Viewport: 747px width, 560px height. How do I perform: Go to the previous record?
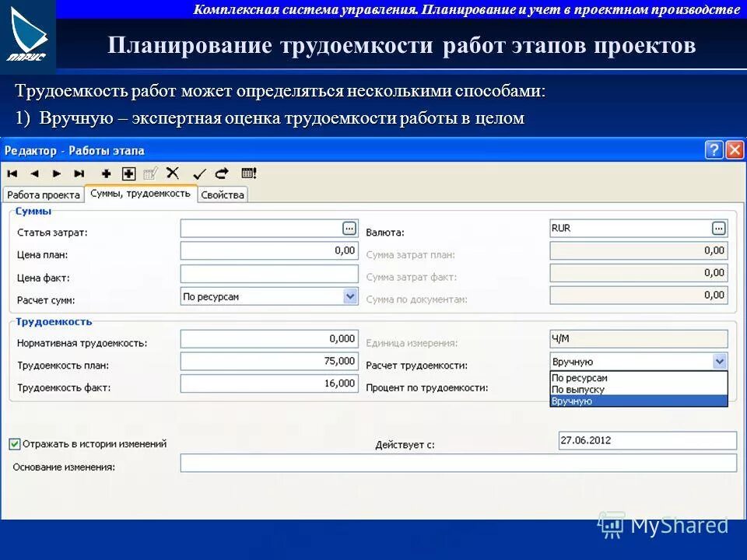[36, 172]
